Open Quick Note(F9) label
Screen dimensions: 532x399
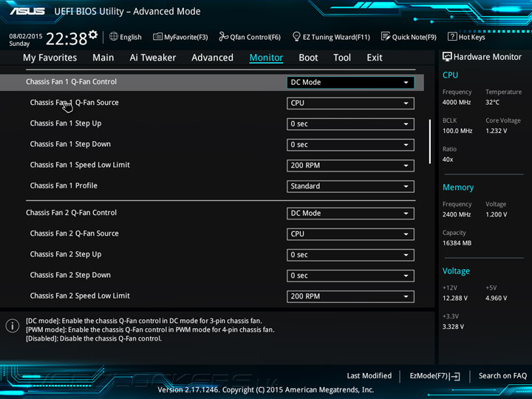coord(415,37)
